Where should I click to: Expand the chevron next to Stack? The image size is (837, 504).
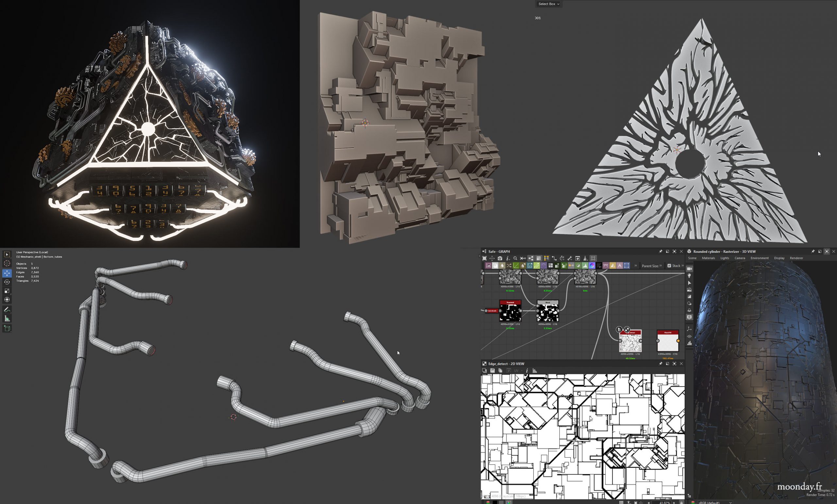pyautogui.click(x=682, y=266)
